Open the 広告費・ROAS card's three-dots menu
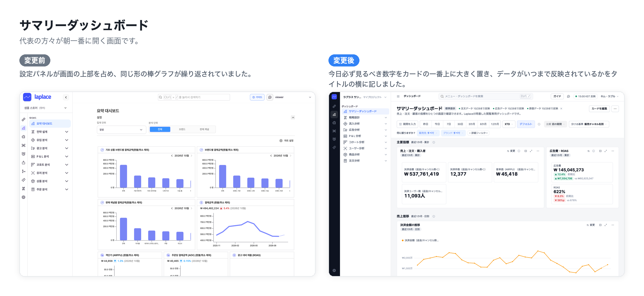 tap(613, 151)
